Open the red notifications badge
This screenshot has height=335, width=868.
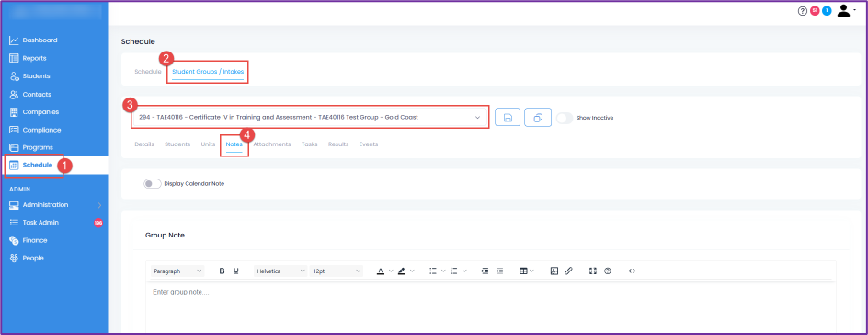click(815, 10)
